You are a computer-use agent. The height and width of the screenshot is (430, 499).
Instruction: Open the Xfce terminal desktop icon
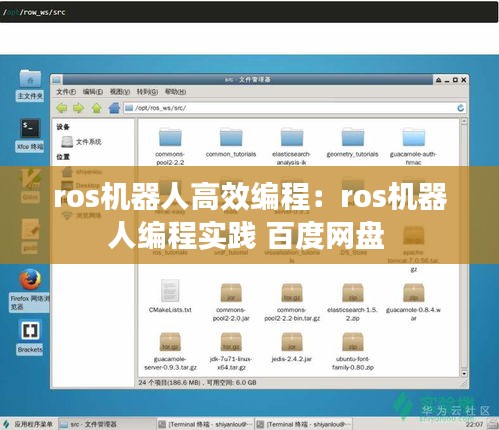click(30, 135)
